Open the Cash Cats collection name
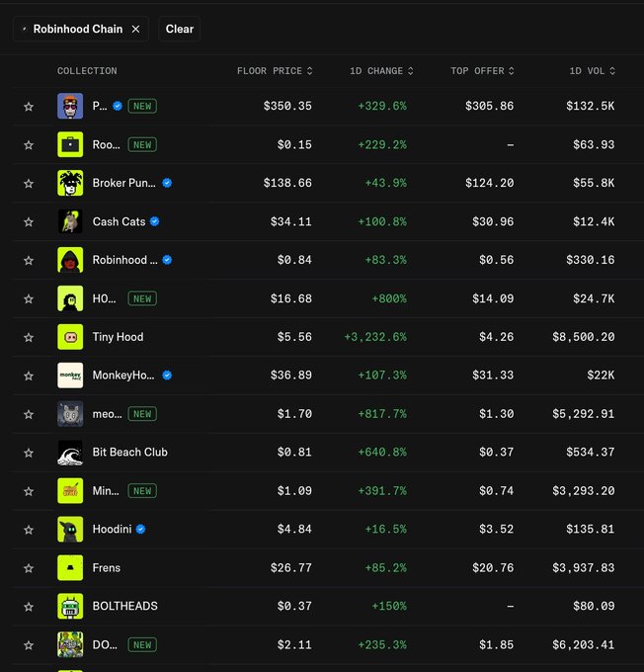Viewport: 644px width, 672px height. click(119, 221)
